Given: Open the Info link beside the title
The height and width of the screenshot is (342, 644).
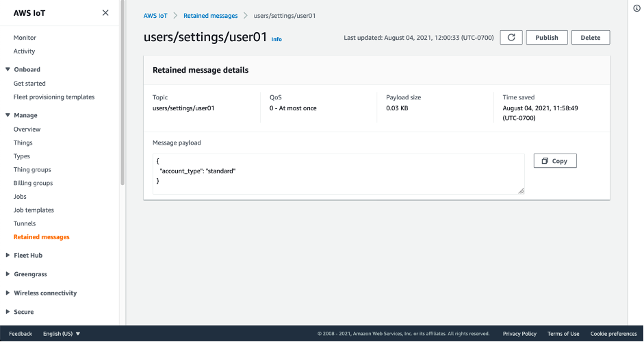Looking at the screenshot, I should 276,40.
